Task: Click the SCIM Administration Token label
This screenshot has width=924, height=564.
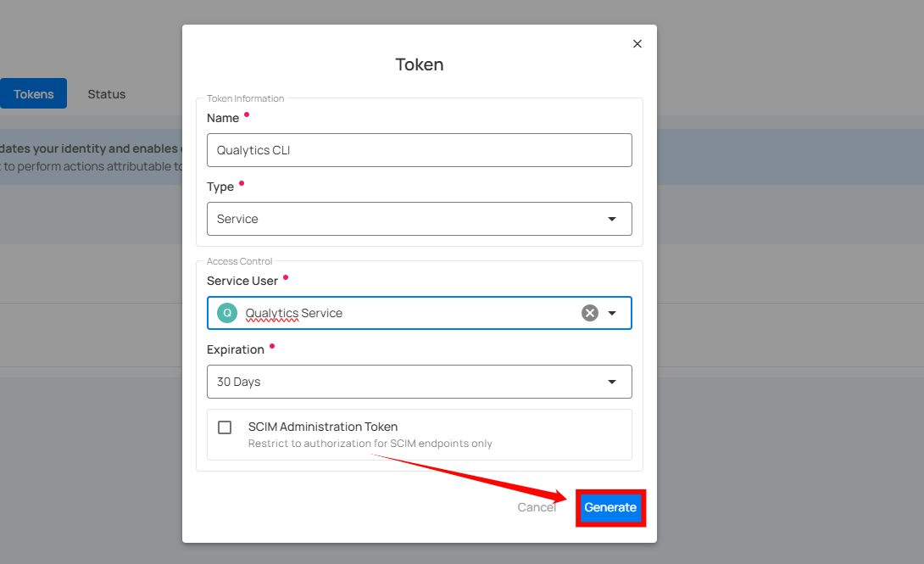Action: (322, 427)
